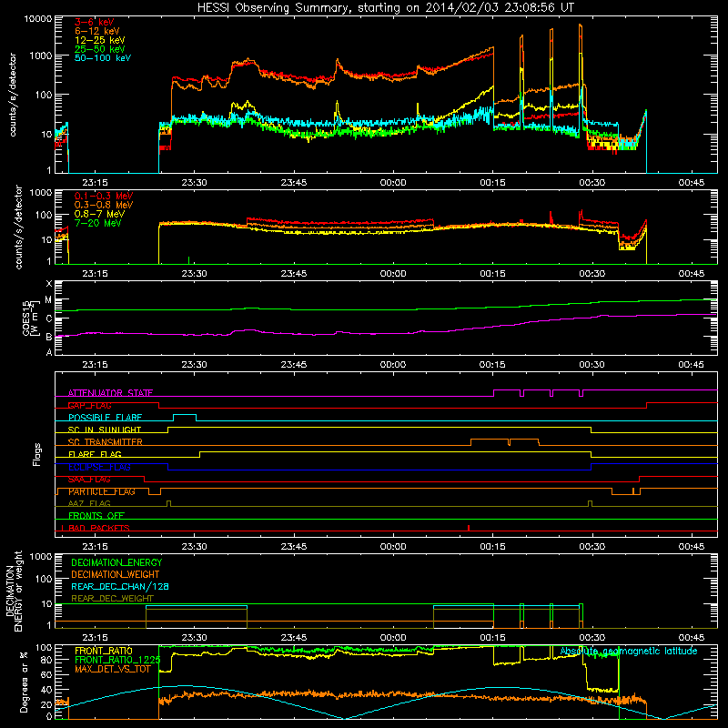728x728 pixels.
Task: Click the AAZ_FLAG label
Action: [89, 503]
